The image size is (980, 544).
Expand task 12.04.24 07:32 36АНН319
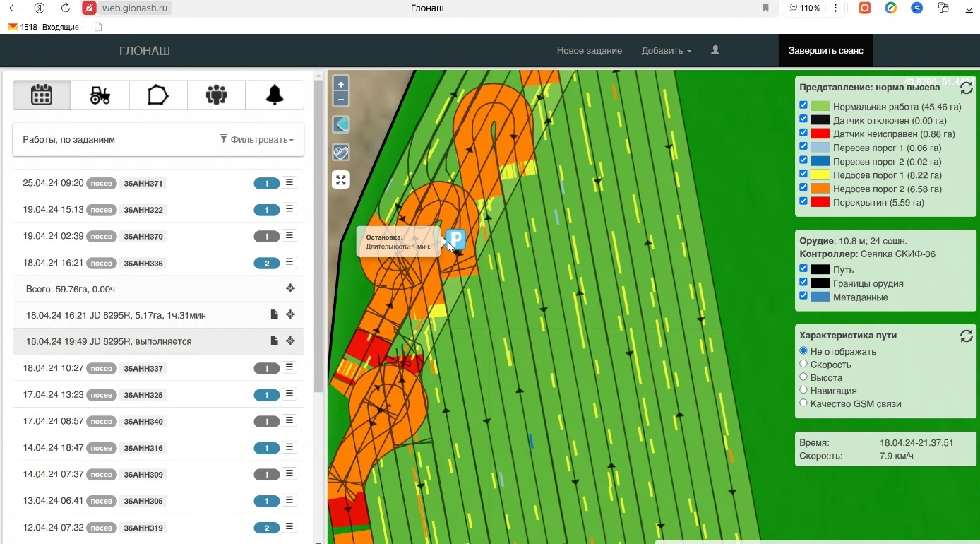point(158,527)
